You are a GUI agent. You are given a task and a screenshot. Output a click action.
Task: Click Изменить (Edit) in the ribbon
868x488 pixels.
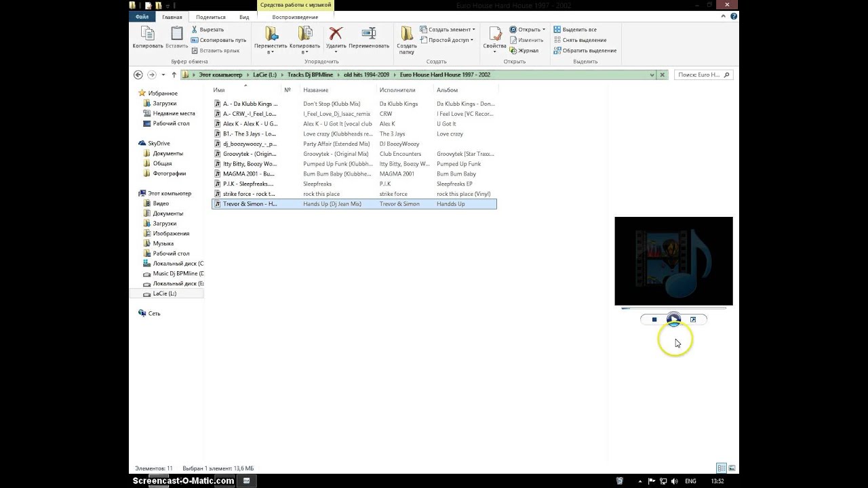pos(526,40)
